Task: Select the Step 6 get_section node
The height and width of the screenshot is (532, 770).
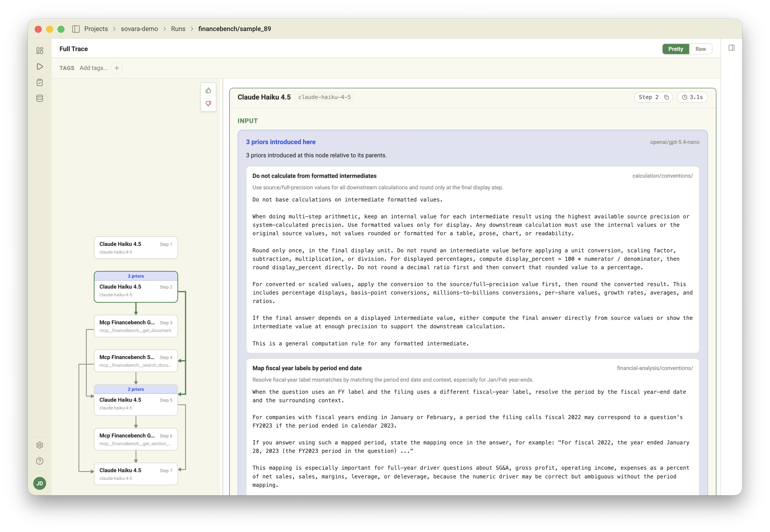Action: click(x=136, y=439)
